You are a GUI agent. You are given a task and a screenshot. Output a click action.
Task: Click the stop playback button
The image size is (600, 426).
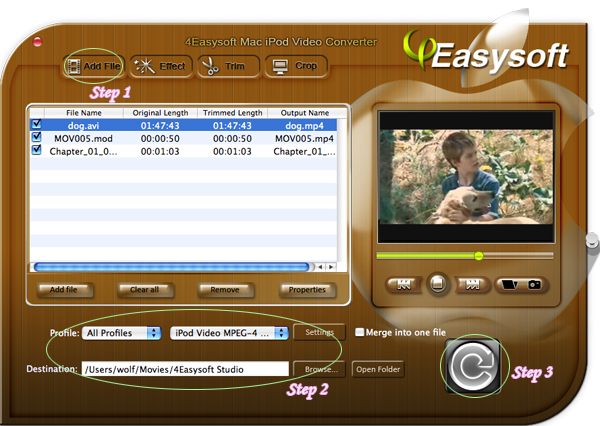pyautogui.click(x=438, y=284)
